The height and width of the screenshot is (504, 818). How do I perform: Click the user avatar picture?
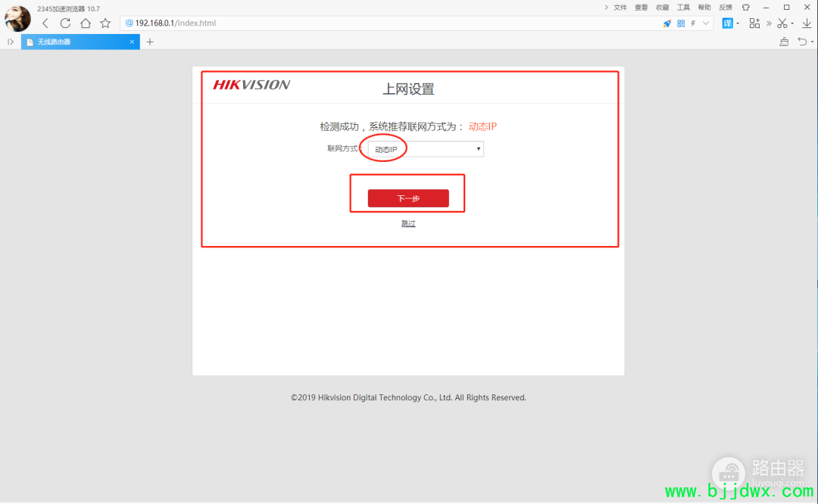(x=17, y=19)
